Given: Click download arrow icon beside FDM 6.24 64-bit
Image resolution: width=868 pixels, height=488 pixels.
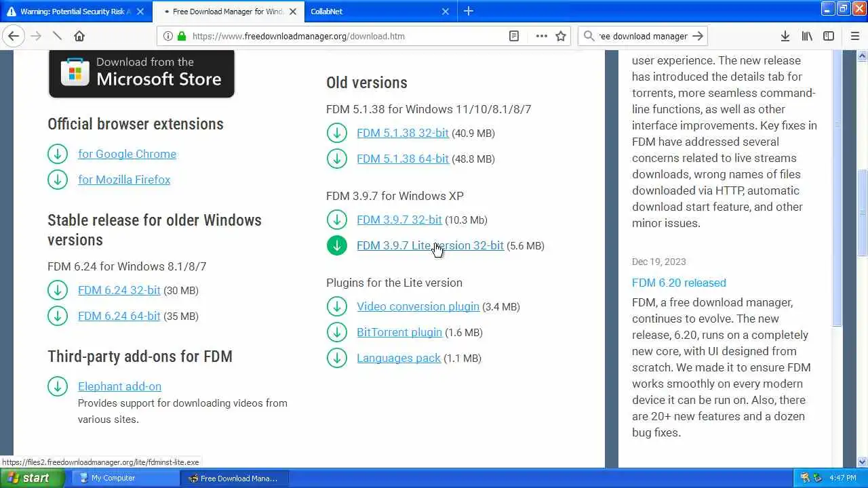Looking at the screenshot, I should 58,316.
